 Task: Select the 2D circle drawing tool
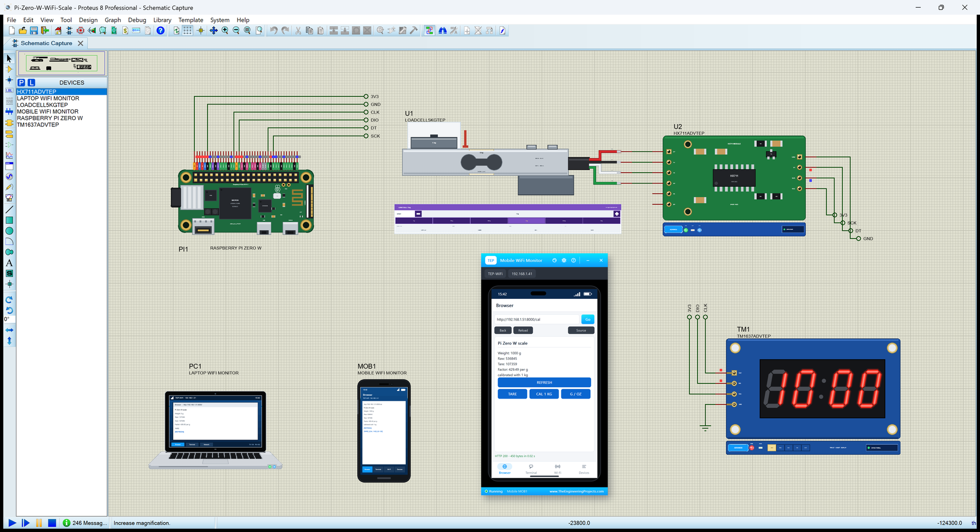9,231
